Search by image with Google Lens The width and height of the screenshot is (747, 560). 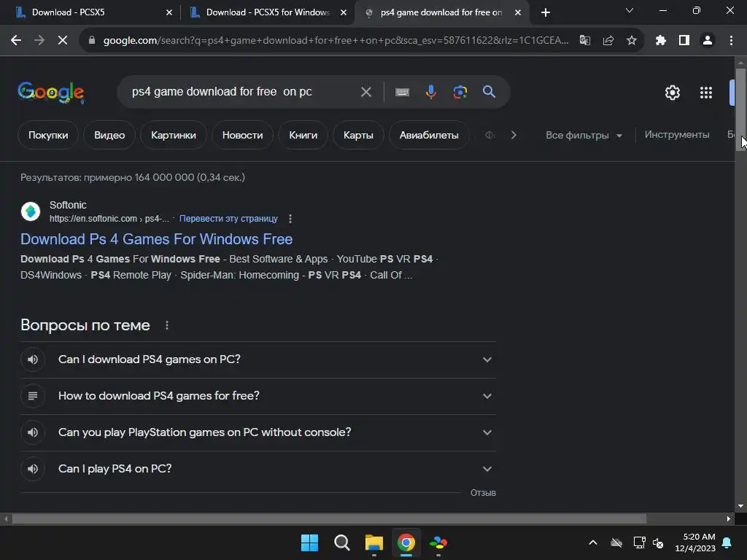click(460, 92)
